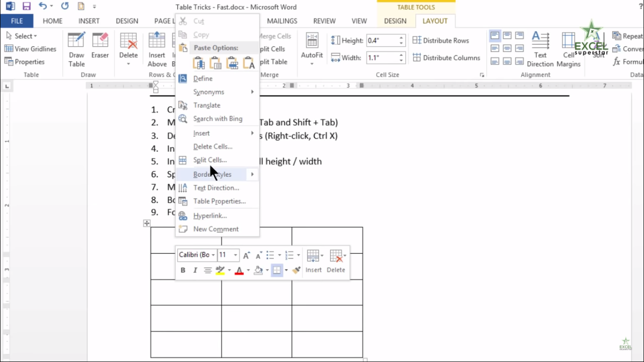Select Align Bottom Right in Alignment group
Image resolution: width=644 pixels, height=362 pixels.
(x=520, y=61)
